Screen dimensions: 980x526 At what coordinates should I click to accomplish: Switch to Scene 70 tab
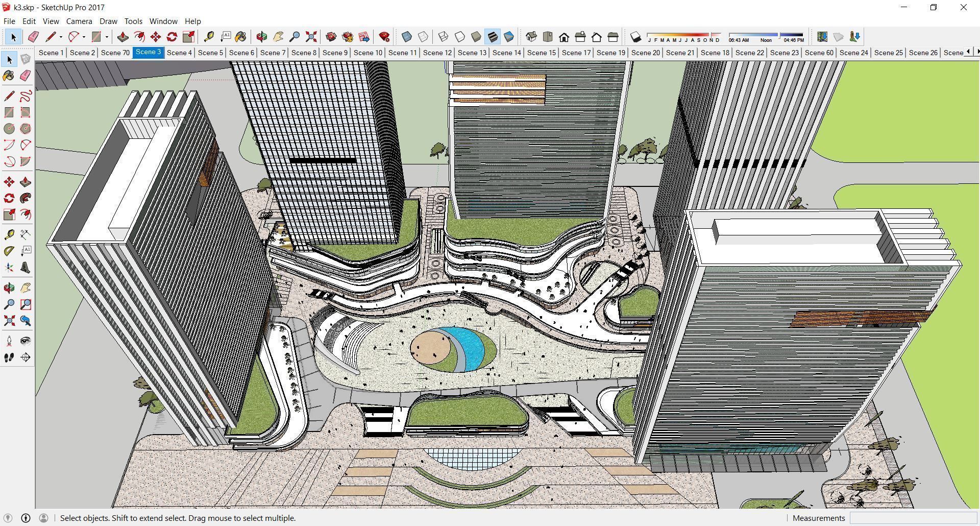point(115,52)
